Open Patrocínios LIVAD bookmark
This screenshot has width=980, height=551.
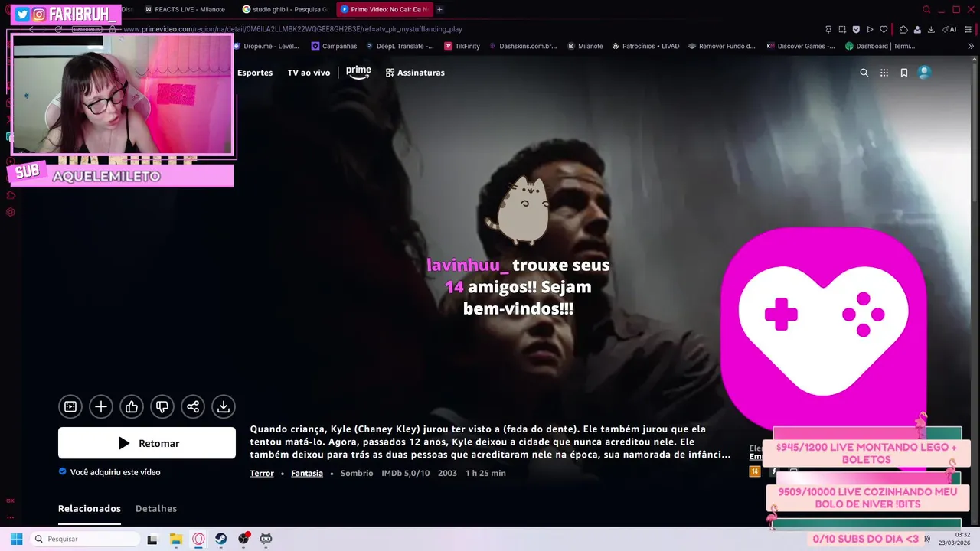click(645, 46)
